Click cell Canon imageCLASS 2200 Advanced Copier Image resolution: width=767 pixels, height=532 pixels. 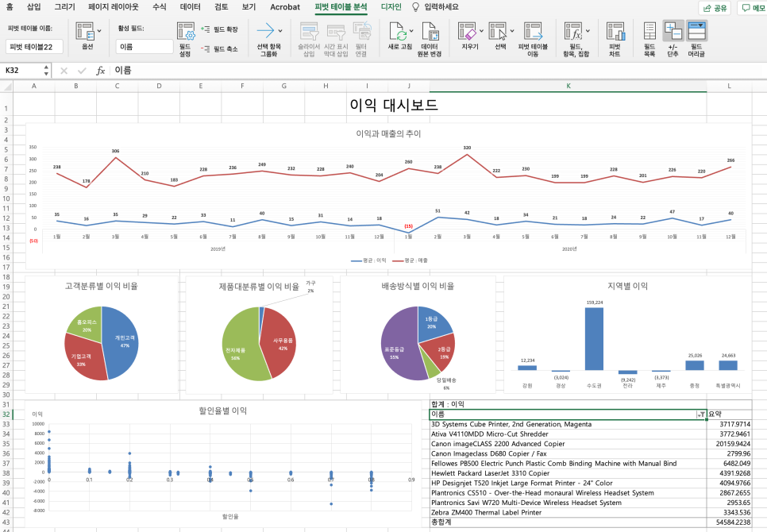[x=568, y=444]
